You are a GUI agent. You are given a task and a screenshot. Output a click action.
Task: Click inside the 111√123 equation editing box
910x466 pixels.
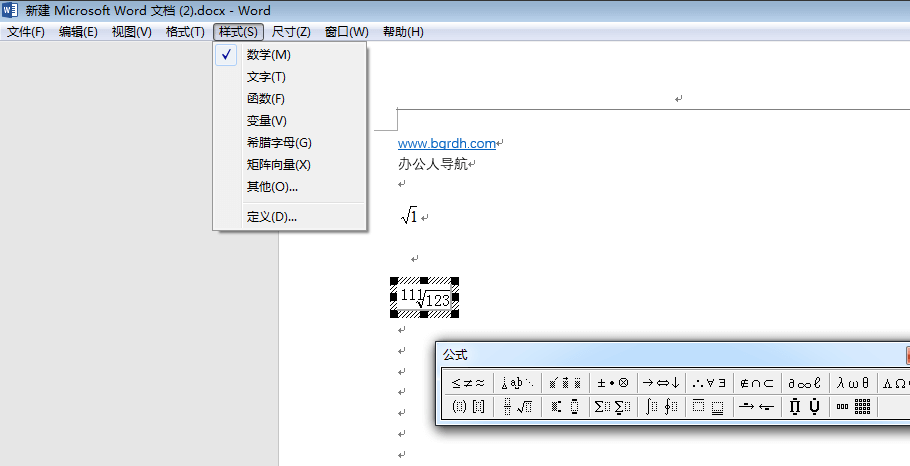(x=425, y=298)
